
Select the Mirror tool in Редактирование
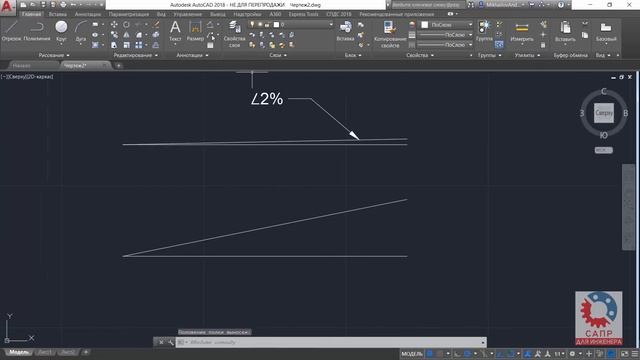point(127,35)
